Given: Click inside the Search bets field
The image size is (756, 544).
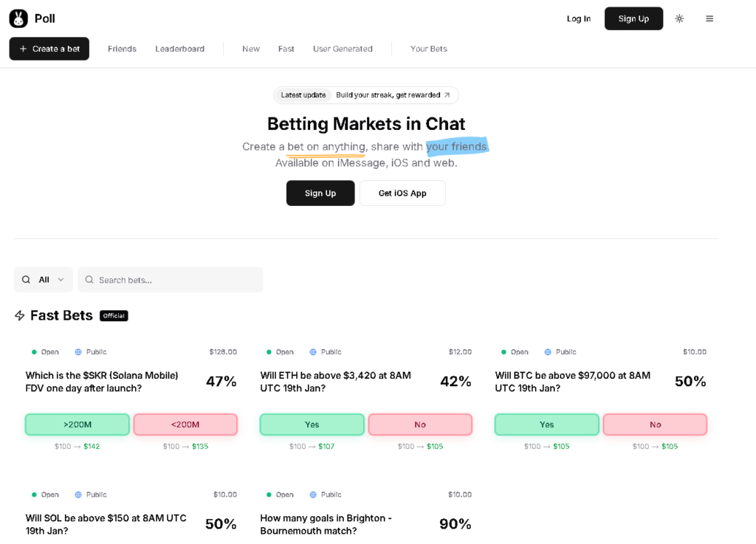Looking at the screenshot, I should [x=170, y=280].
